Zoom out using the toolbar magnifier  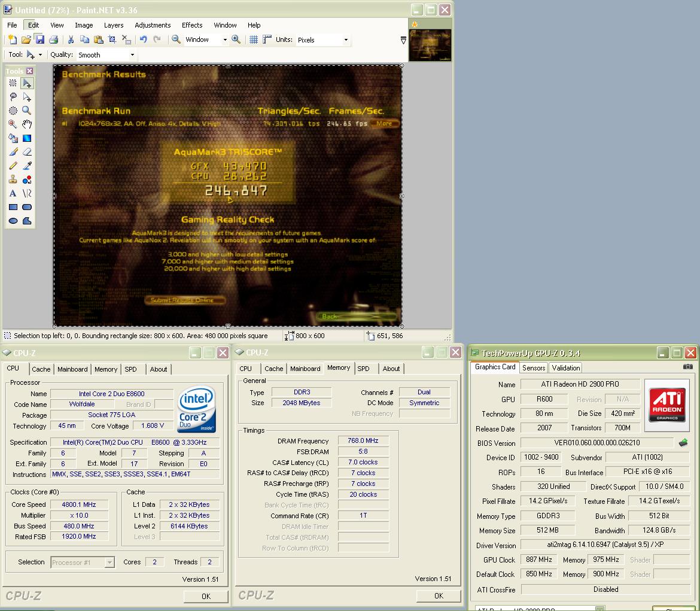pyautogui.click(x=176, y=39)
